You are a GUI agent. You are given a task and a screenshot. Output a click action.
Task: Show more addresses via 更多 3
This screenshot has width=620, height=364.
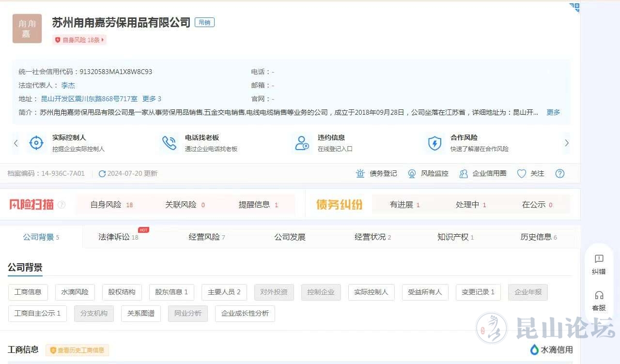coord(152,99)
